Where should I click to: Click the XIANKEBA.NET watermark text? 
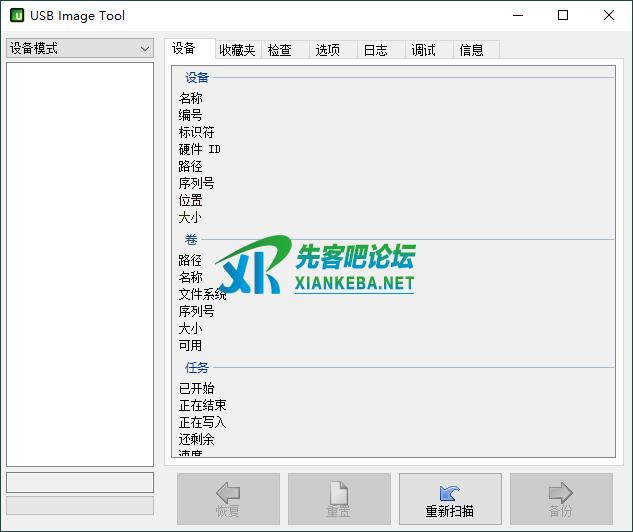point(354,283)
